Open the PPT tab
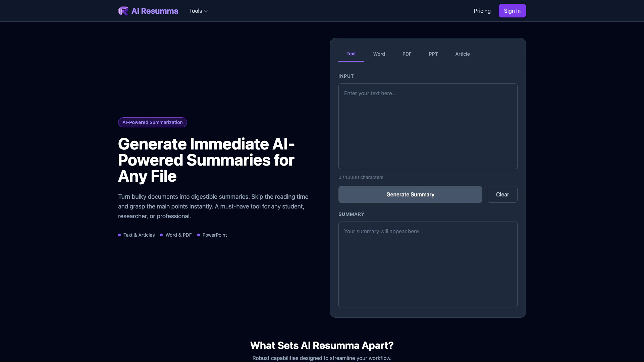 [433, 54]
